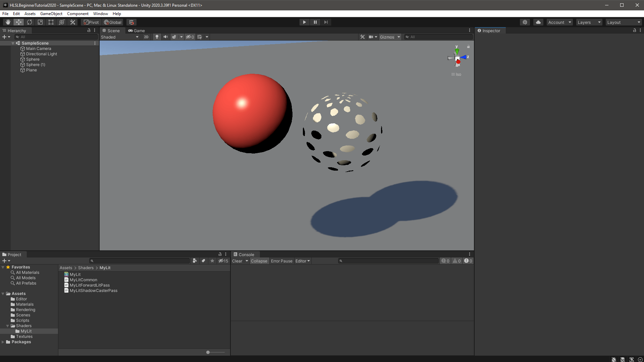This screenshot has width=644, height=362.
Task: Select Main Camera in Hierarchy
Action: [x=39, y=49]
